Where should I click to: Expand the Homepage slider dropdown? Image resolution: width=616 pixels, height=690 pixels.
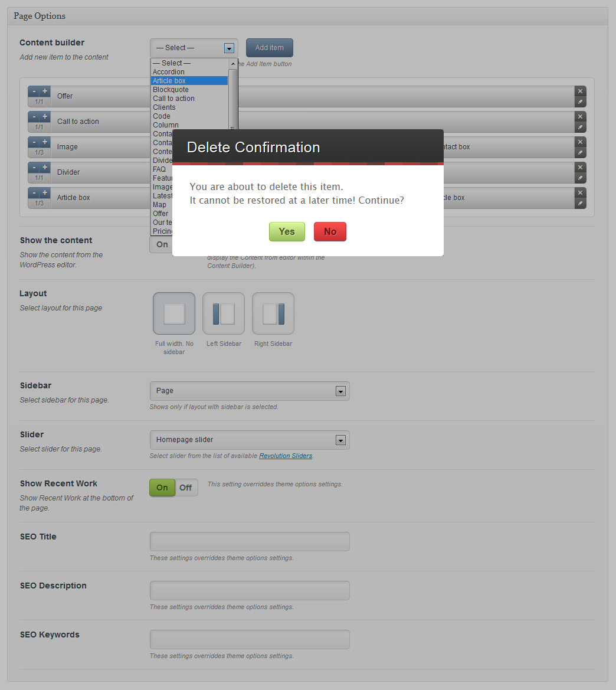coord(250,440)
